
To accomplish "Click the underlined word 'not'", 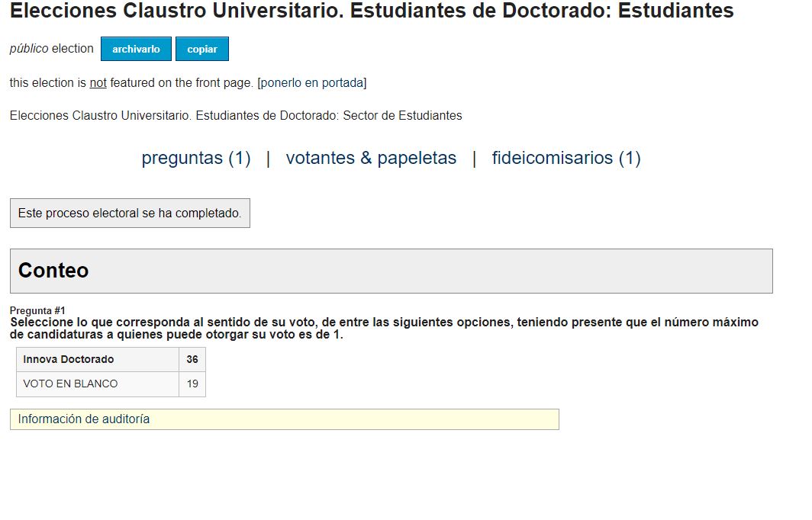I will tap(98, 83).
